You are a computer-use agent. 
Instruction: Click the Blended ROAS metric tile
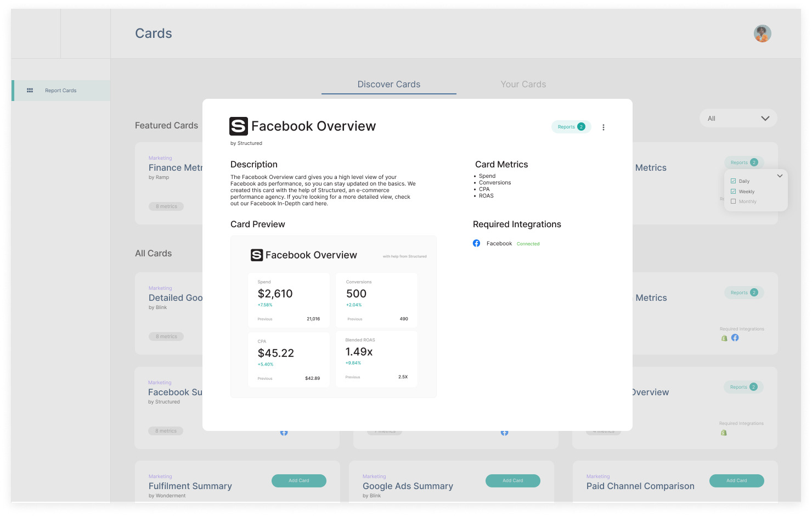click(x=376, y=359)
